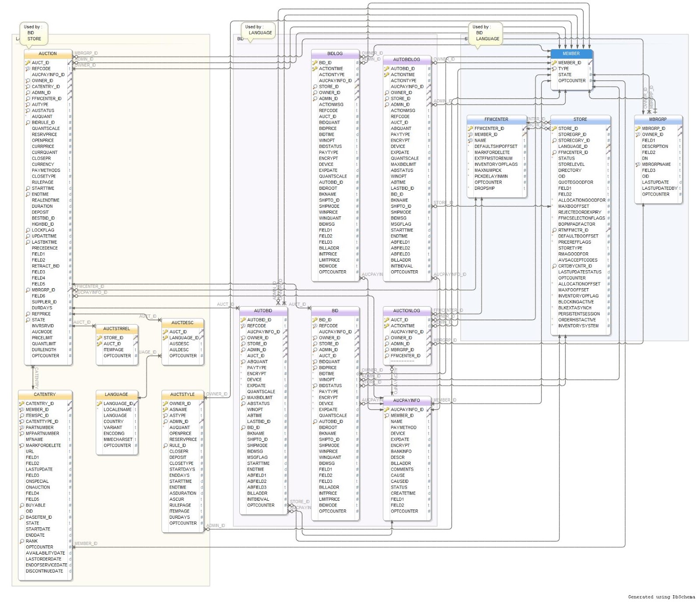Select the AUCTION table header

[x=48, y=54]
